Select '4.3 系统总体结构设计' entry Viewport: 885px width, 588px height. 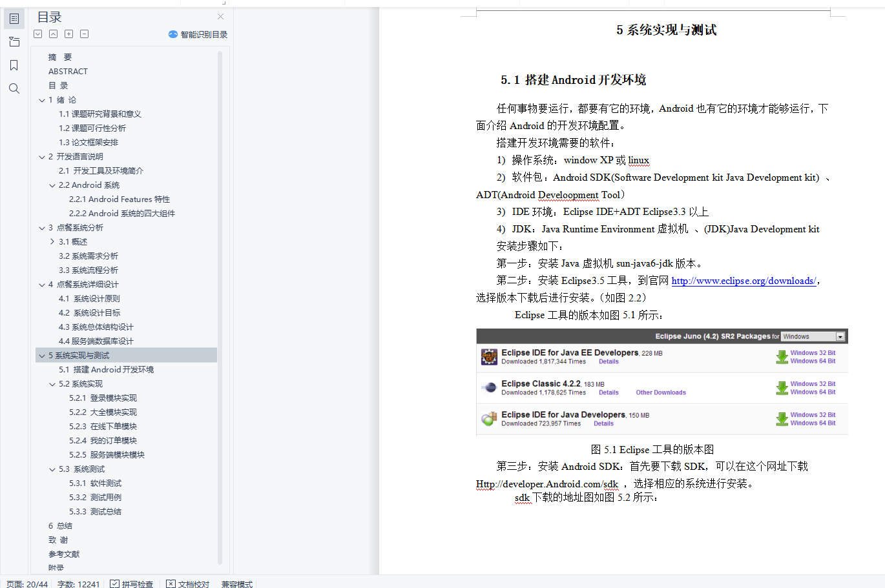[x=96, y=327]
